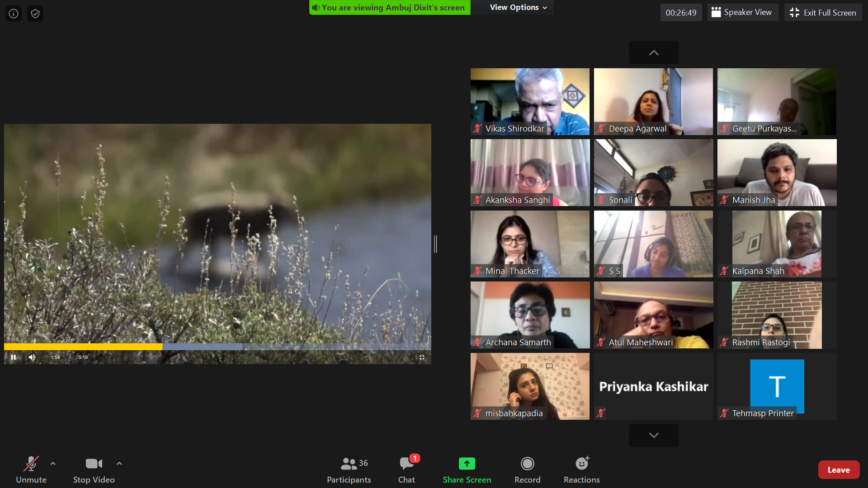The width and height of the screenshot is (868, 488).
Task: Unmute the microphone
Action: click(x=31, y=469)
